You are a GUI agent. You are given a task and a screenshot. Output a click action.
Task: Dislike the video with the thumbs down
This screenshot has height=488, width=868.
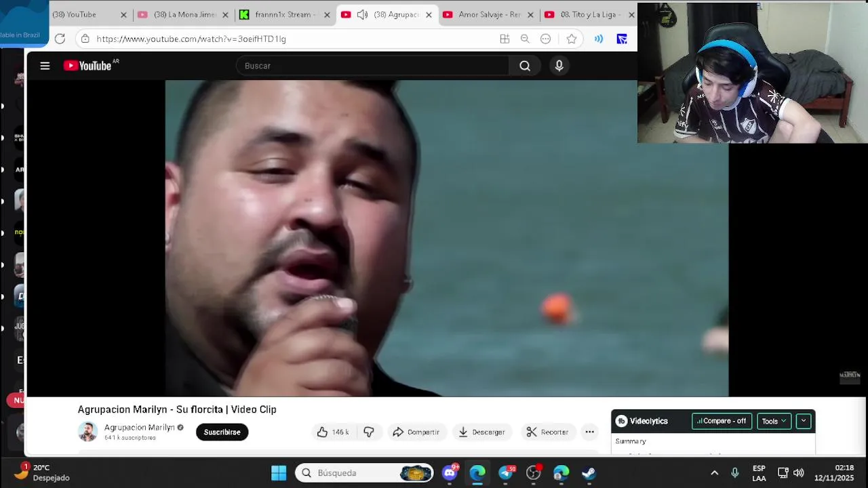coord(368,432)
